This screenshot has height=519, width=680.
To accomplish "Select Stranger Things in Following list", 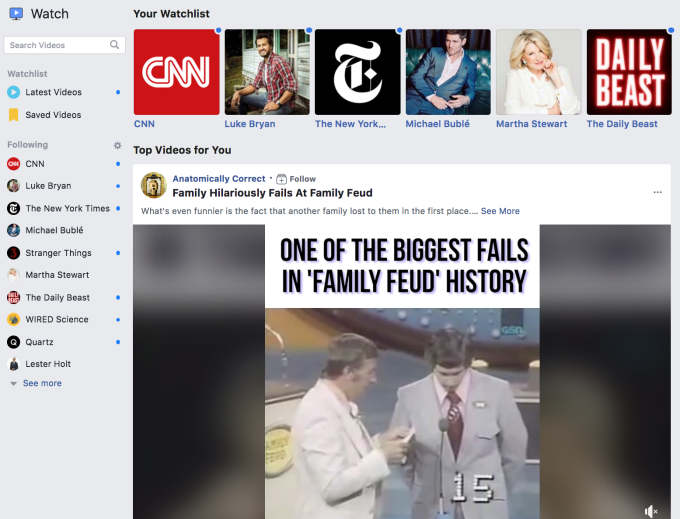I will click(x=57, y=253).
